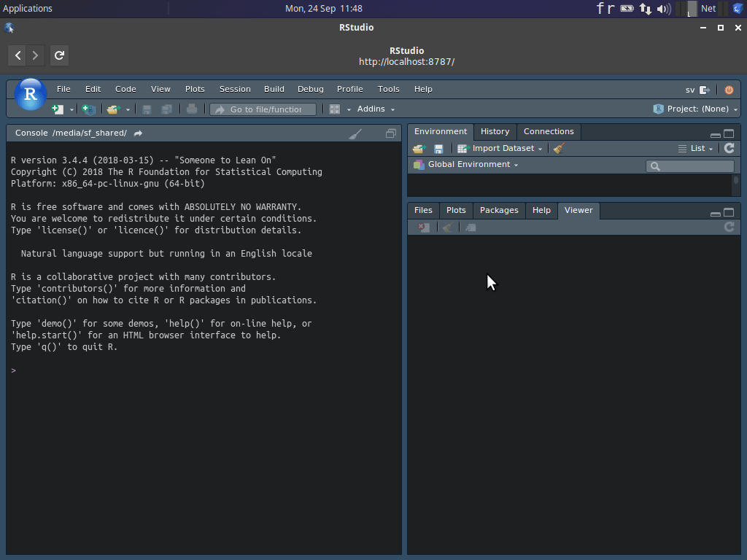Minimize the Viewer pane
The image size is (747, 560).
(x=715, y=214)
